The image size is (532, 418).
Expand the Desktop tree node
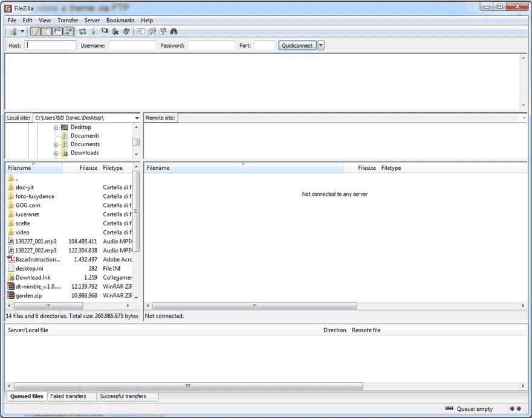pos(56,128)
